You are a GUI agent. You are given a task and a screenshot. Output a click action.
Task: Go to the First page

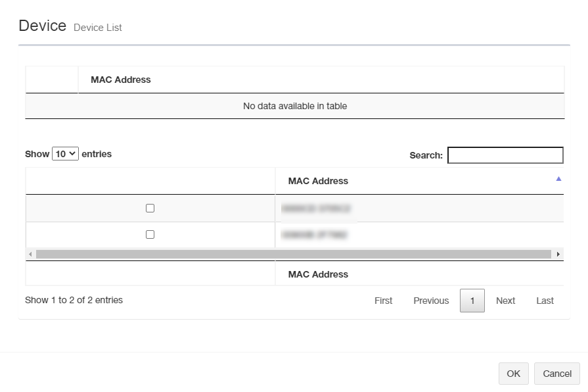pos(383,301)
